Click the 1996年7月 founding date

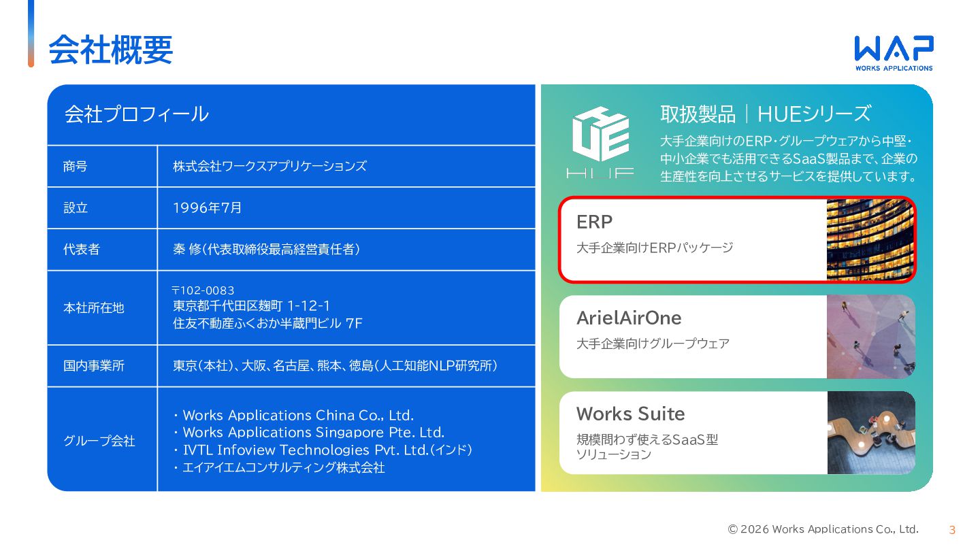pyautogui.click(x=208, y=208)
